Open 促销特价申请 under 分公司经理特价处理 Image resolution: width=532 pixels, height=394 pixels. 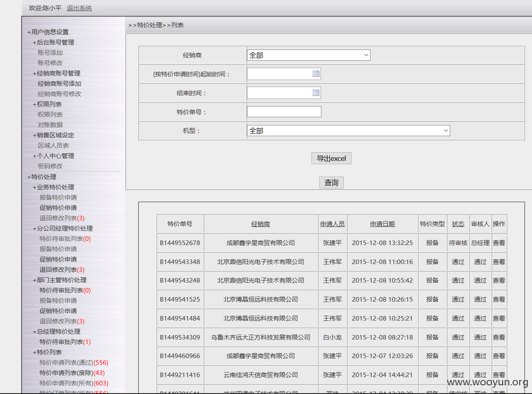(x=58, y=259)
